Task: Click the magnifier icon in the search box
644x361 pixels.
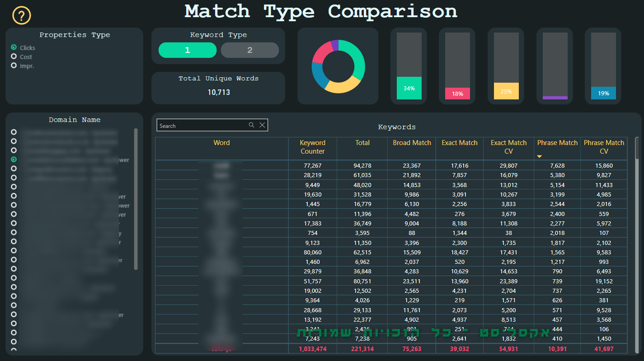Action: [x=252, y=125]
